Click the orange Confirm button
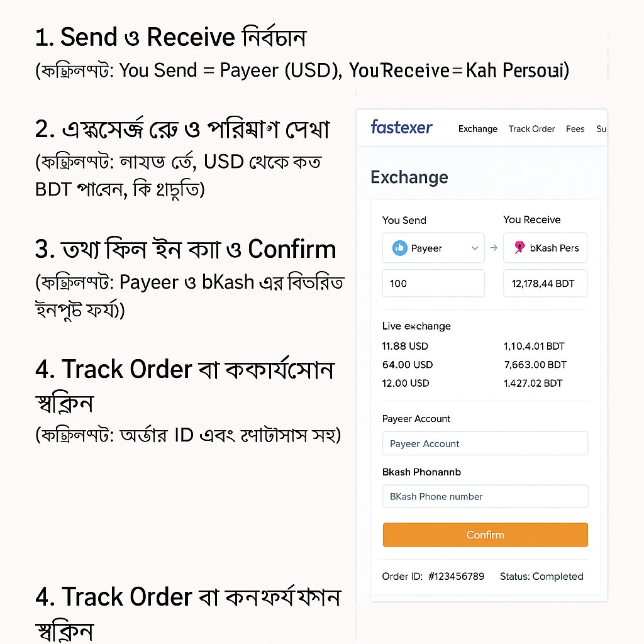Image resolution: width=644 pixels, height=644 pixels. [485, 535]
